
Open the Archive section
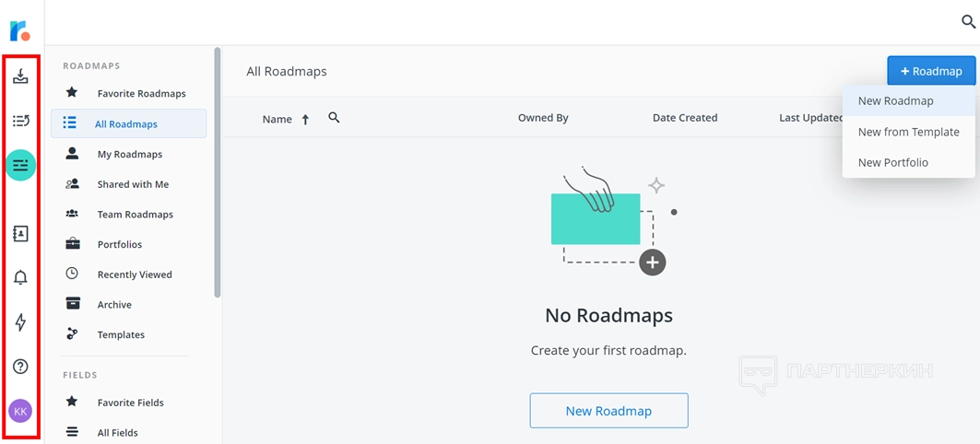[114, 305]
